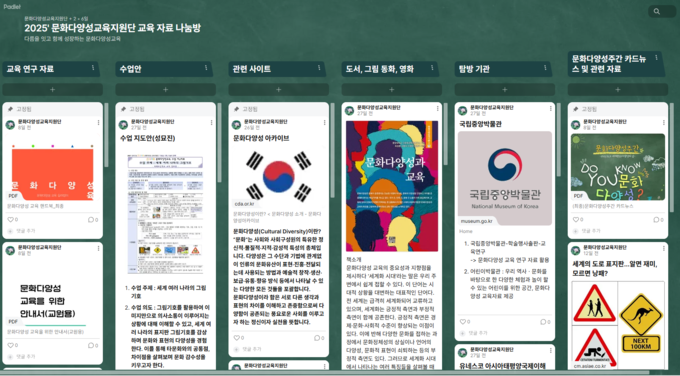Click pin icon on 수업안 pinned card
680x376 pixels.
pyautogui.click(x=123, y=109)
